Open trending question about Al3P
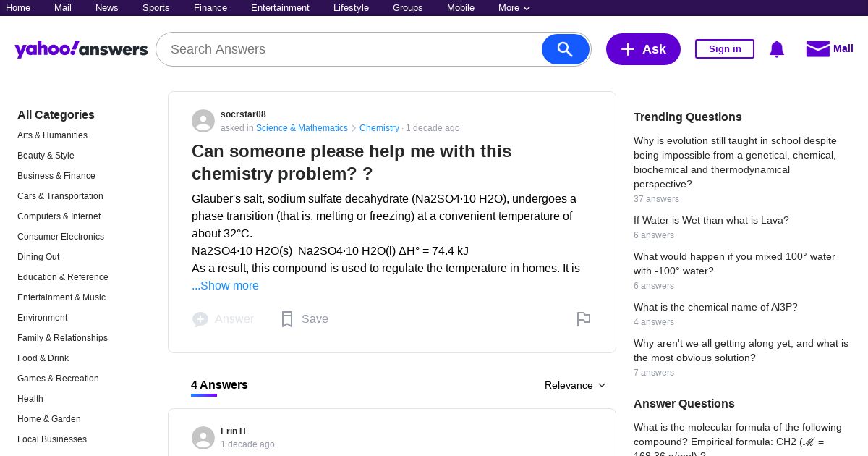 click(x=715, y=307)
